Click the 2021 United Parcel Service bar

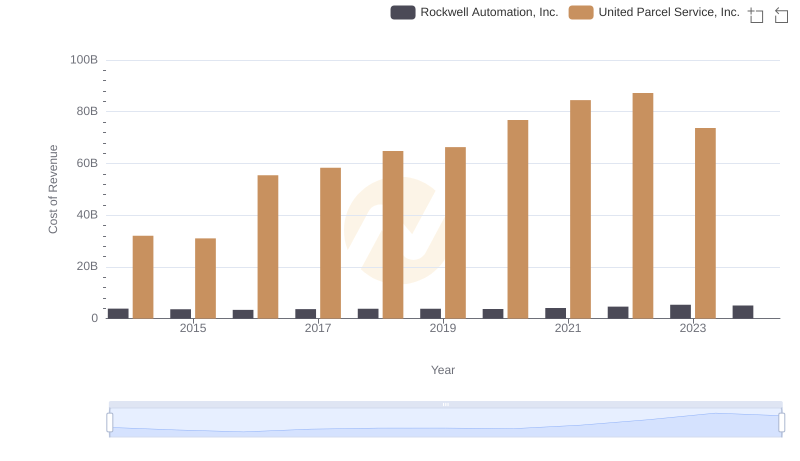(580, 209)
